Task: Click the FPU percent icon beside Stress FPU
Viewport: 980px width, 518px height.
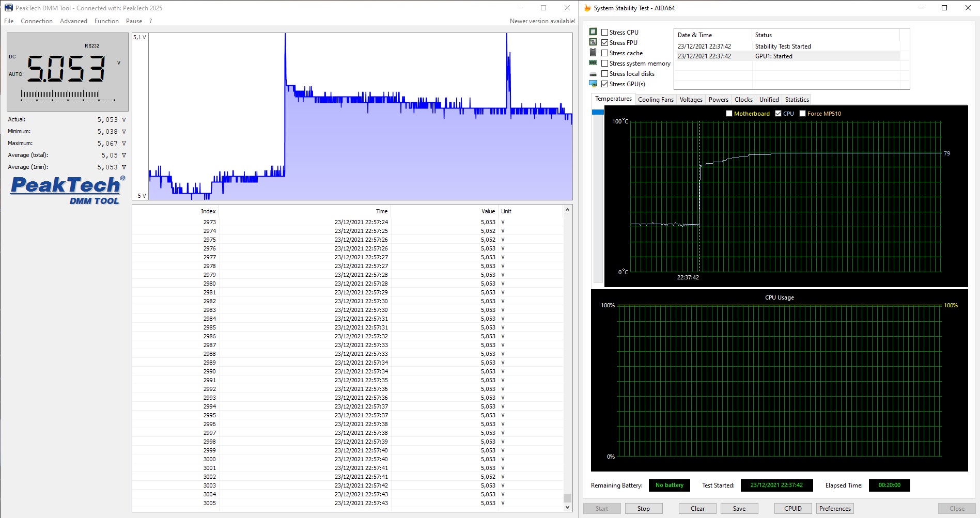Action: (x=593, y=42)
